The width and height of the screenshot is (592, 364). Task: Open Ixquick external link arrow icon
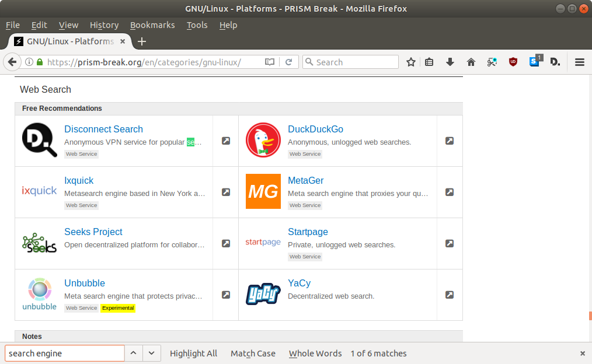tap(226, 192)
